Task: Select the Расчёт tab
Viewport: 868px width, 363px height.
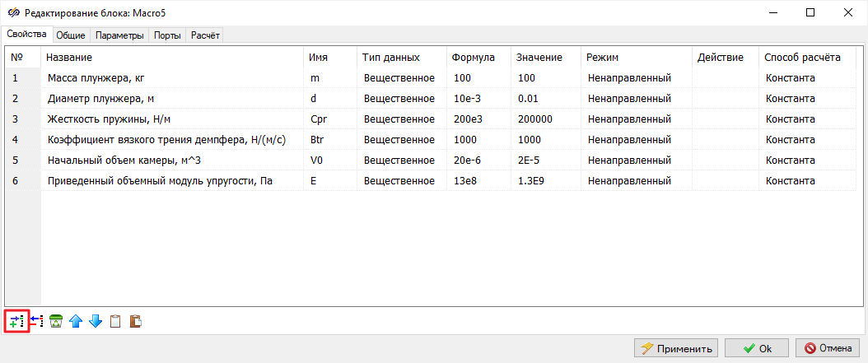Action: 204,35
